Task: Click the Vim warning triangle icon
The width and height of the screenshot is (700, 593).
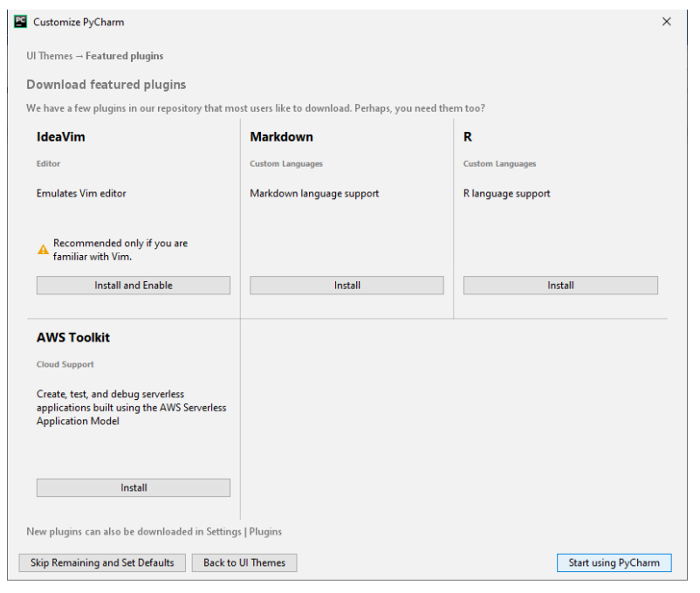Action: (x=43, y=250)
